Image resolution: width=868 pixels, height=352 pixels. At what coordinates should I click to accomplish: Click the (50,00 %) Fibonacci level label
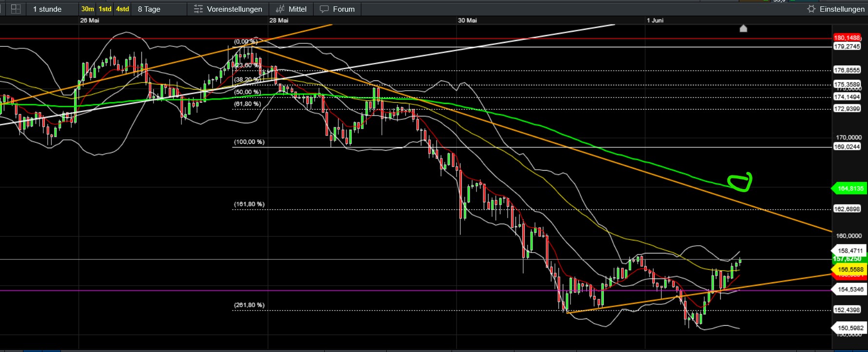click(248, 92)
